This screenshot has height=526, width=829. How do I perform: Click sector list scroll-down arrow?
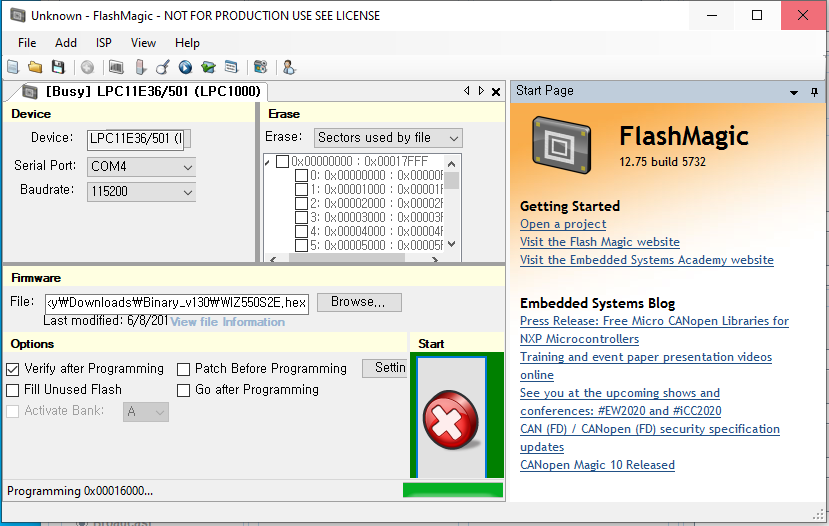(452, 244)
